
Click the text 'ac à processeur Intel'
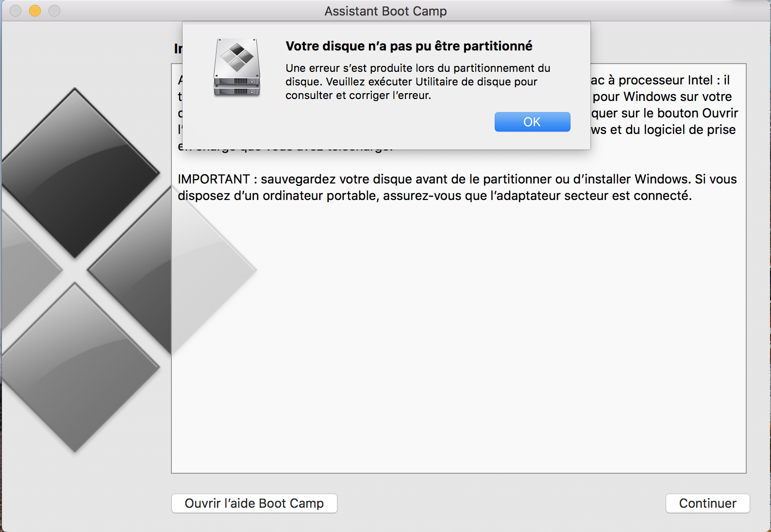pos(652,80)
